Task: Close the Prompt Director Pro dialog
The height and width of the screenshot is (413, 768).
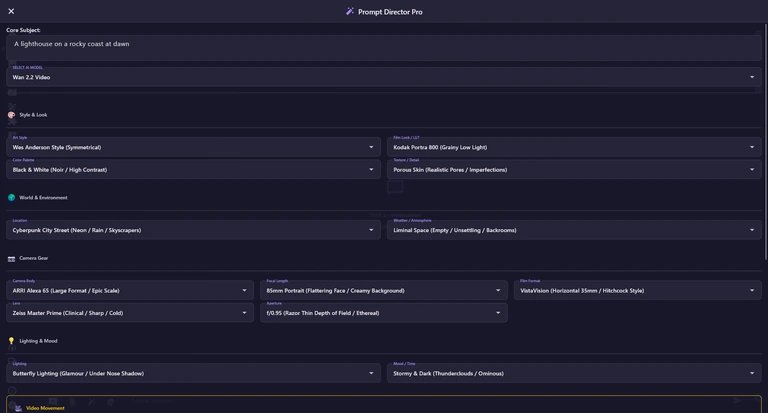Action: [11, 11]
